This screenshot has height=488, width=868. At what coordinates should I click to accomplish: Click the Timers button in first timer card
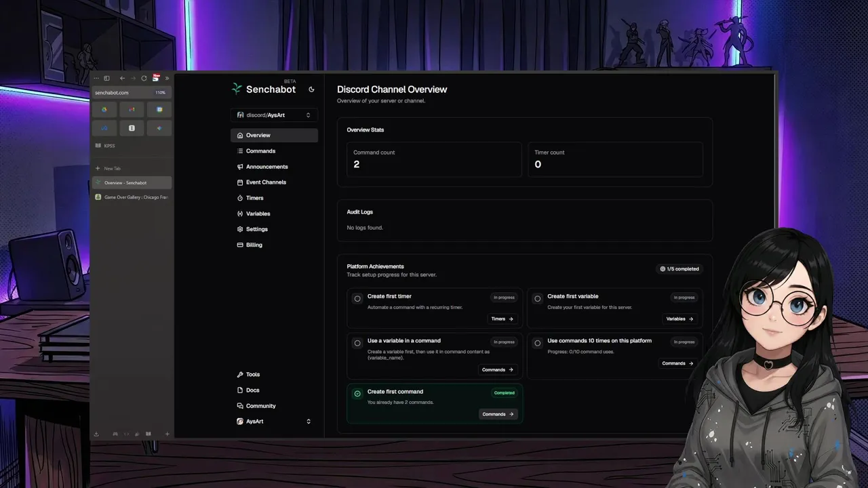tap(502, 319)
